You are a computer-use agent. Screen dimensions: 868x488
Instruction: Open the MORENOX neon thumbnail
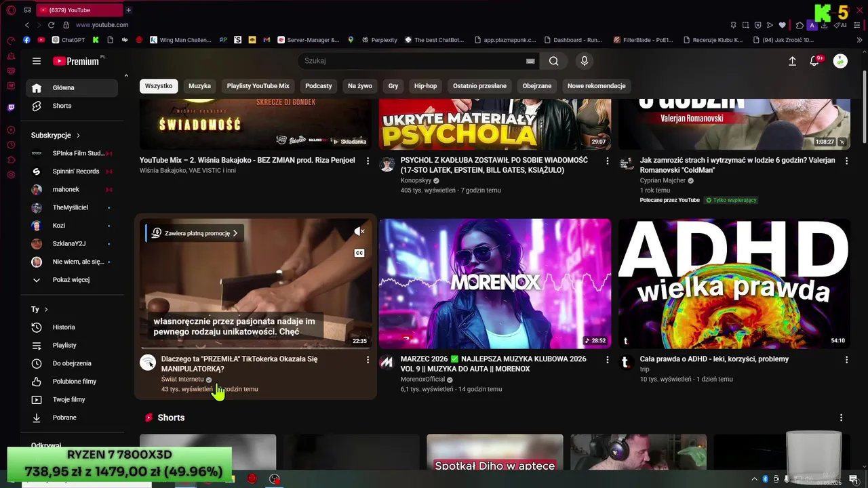tap(495, 283)
